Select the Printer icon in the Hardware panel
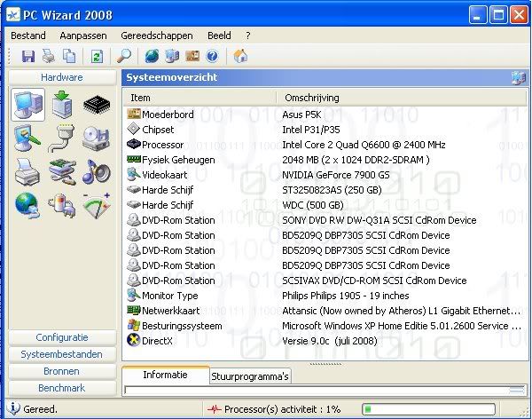Image resolution: width=532 pixels, height=419 pixels. coord(27,172)
